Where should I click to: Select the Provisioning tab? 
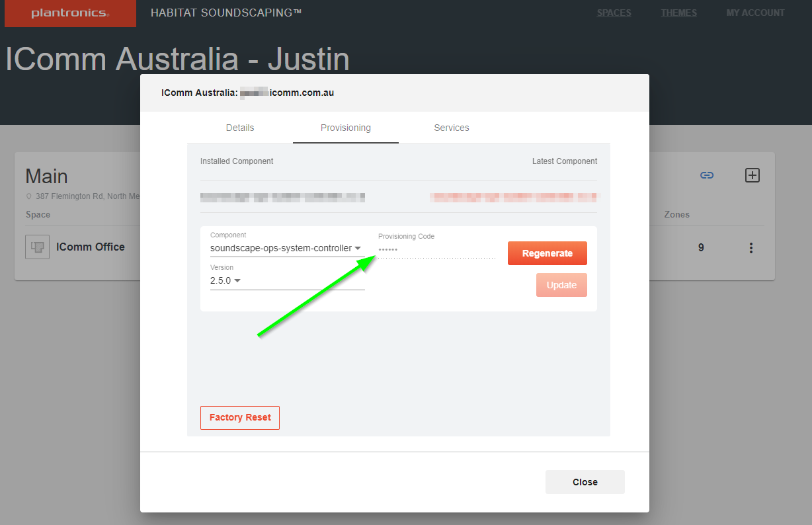[x=346, y=128]
